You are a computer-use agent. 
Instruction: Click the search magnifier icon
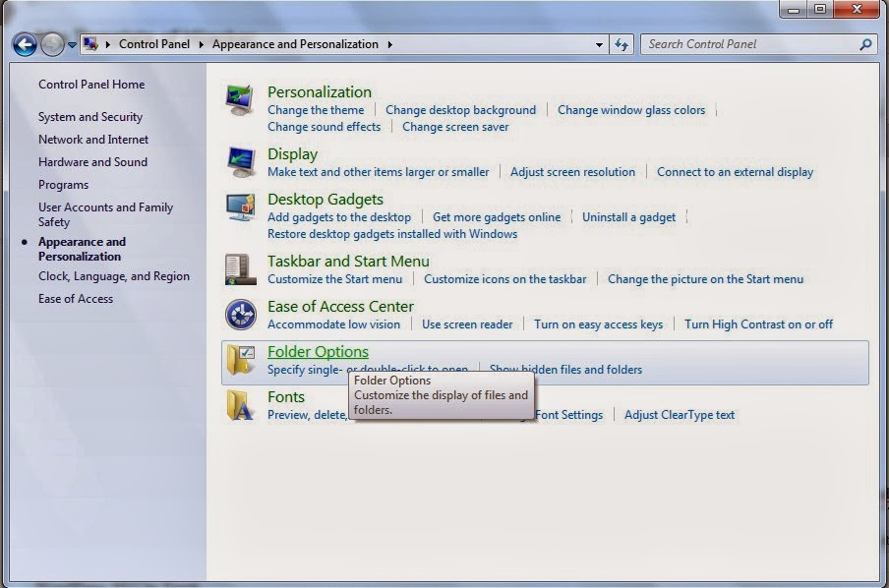[x=865, y=44]
